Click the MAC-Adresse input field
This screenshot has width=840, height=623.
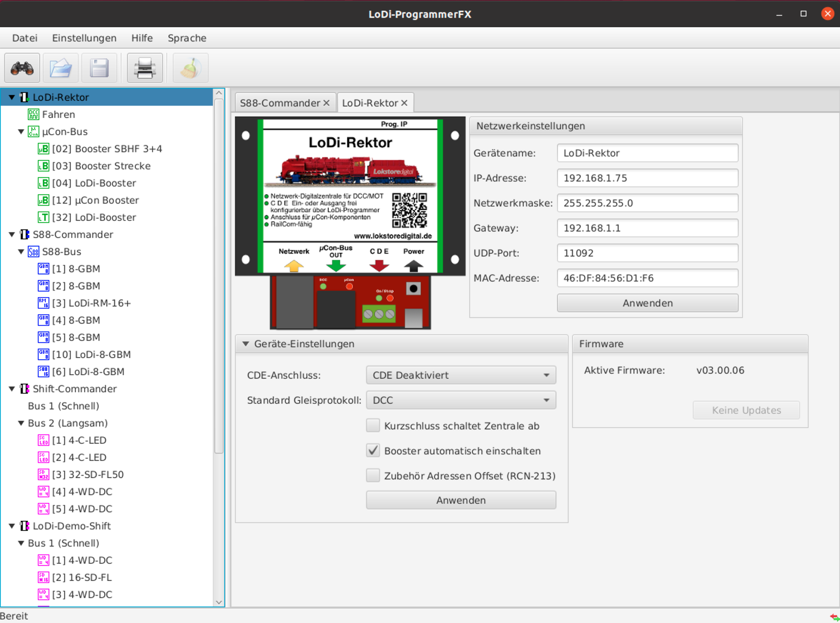tap(648, 278)
